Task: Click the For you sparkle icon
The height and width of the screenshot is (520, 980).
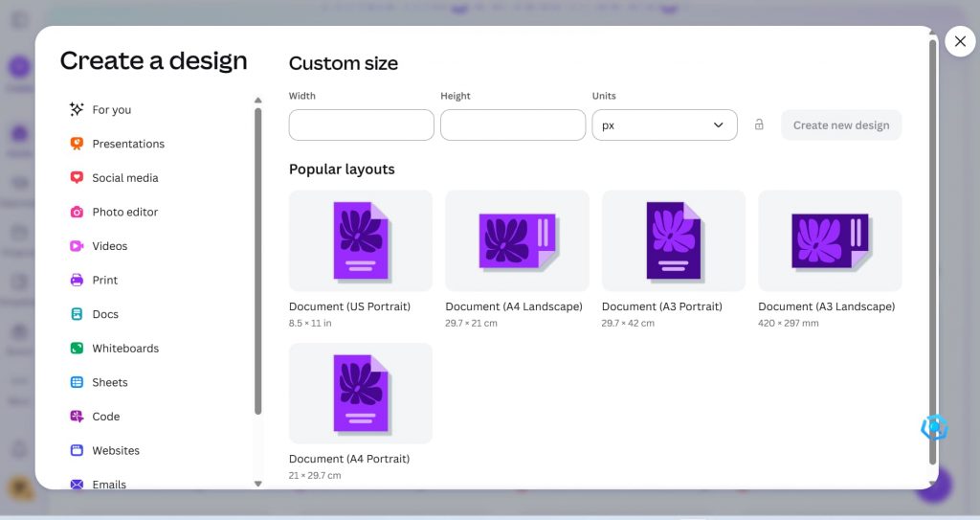Action: [77, 109]
